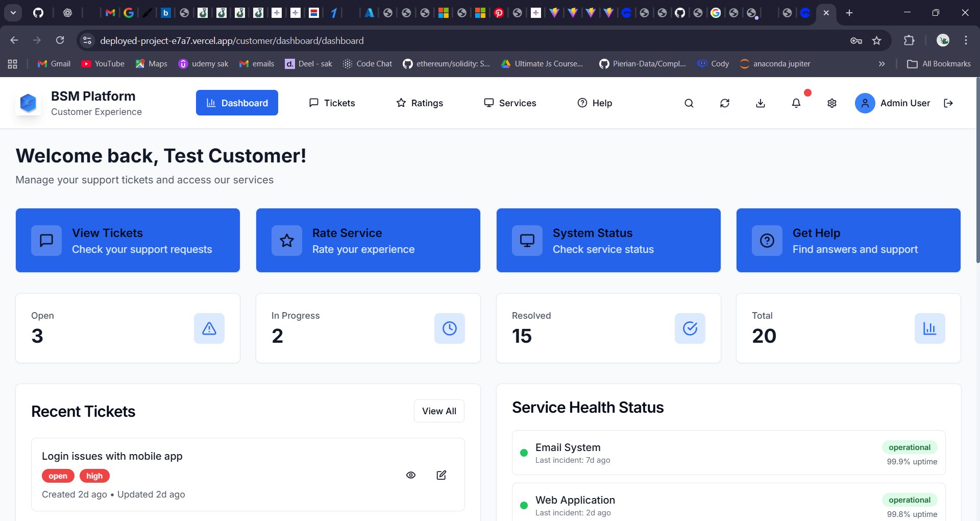Viewport: 980px width, 521px height.
Task: Click the Web Application service row
Action: (729, 503)
